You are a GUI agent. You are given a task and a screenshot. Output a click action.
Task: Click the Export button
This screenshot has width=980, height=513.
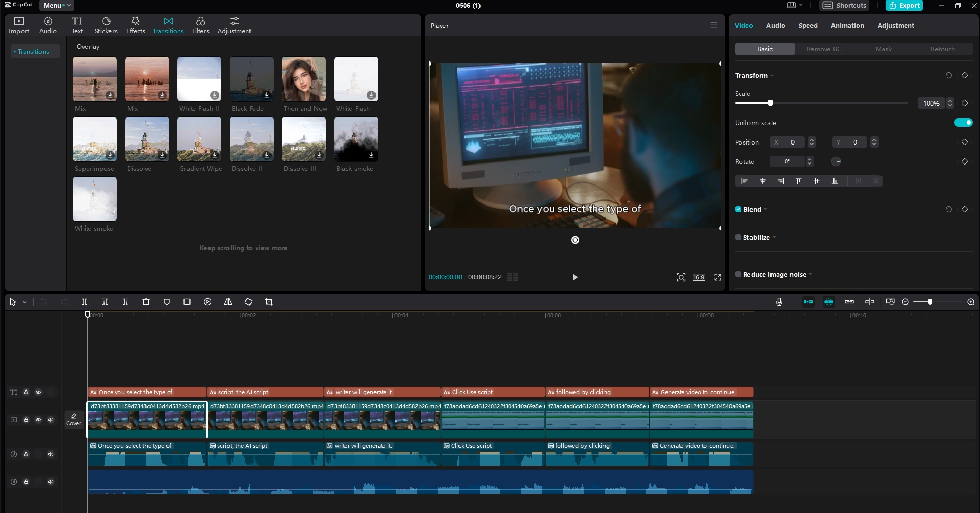coord(904,5)
